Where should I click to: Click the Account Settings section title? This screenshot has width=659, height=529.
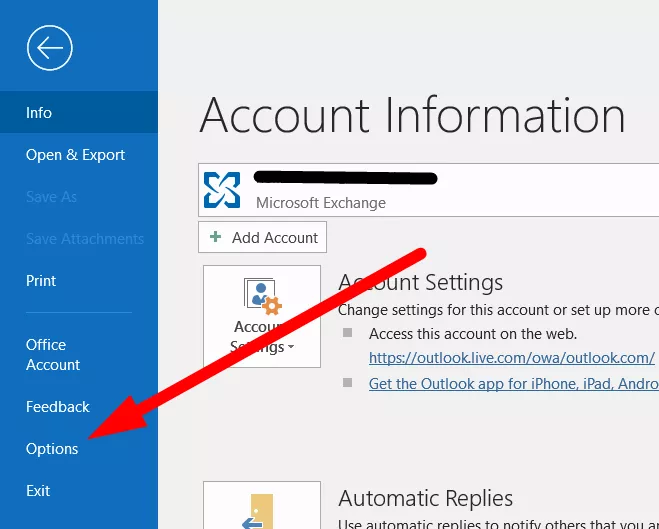click(420, 282)
